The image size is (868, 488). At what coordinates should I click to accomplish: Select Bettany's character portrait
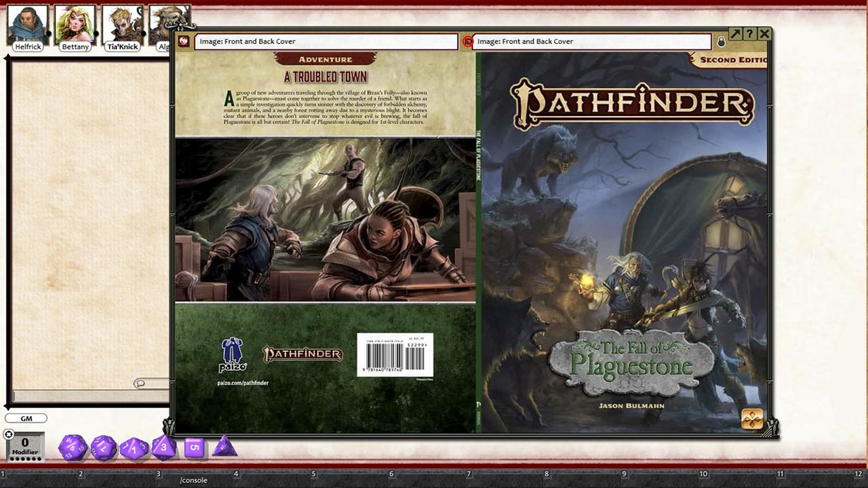click(75, 24)
